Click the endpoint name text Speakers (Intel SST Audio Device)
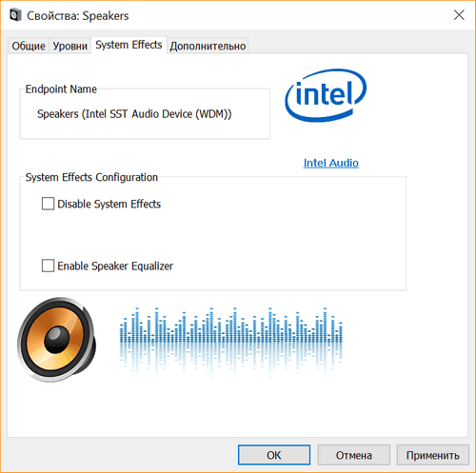 (x=134, y=114)
